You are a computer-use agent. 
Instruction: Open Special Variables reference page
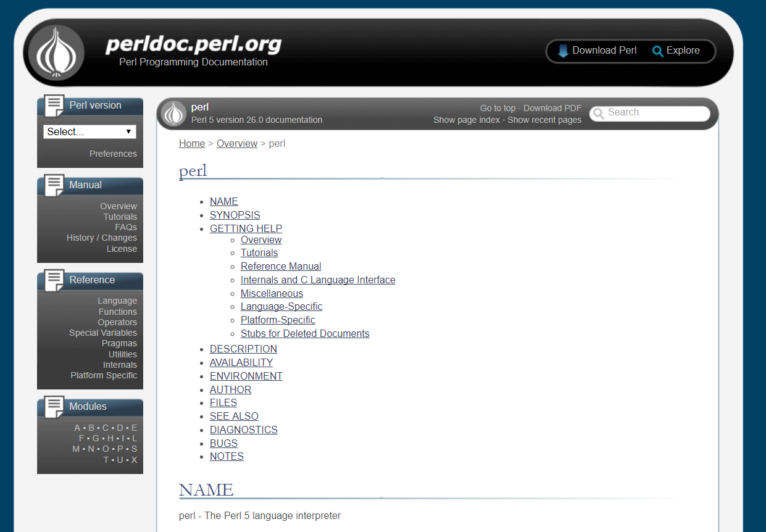102,333
